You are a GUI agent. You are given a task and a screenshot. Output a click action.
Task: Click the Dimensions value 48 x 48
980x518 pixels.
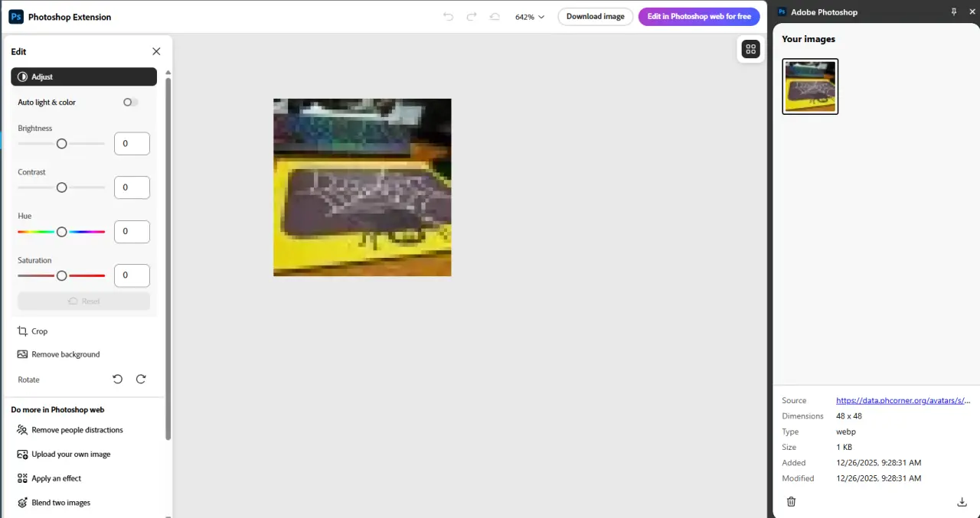[849, 416]
